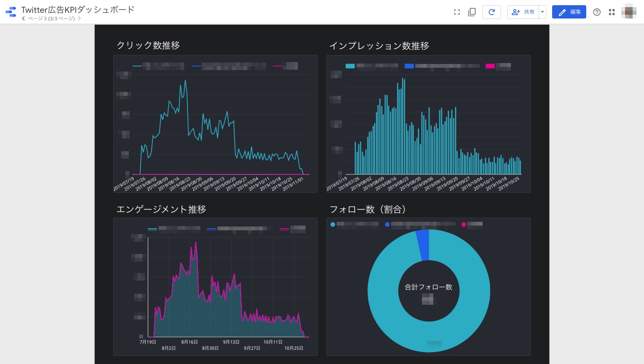Refresh the dashboard data

pos(492,12)
